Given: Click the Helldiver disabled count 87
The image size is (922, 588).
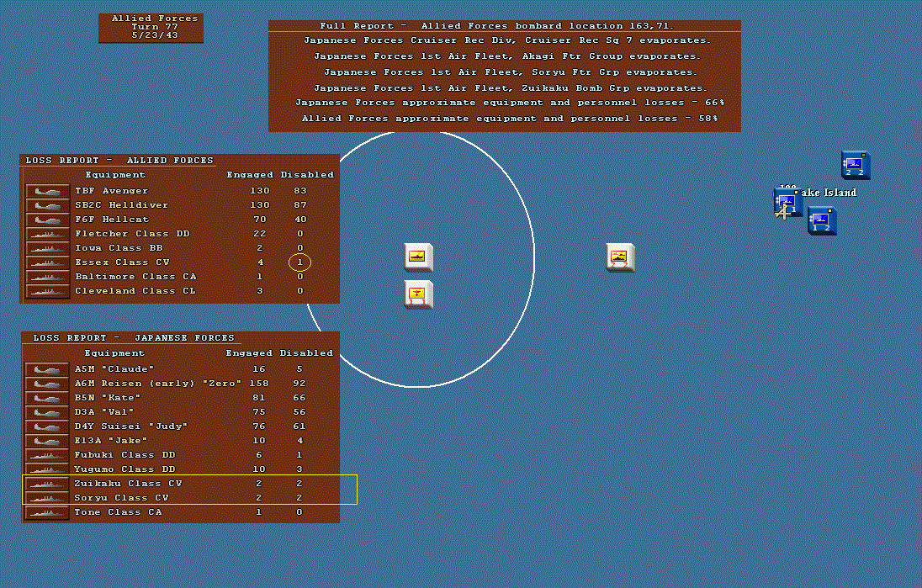Looking at the screenshot, I should [299, 205].
